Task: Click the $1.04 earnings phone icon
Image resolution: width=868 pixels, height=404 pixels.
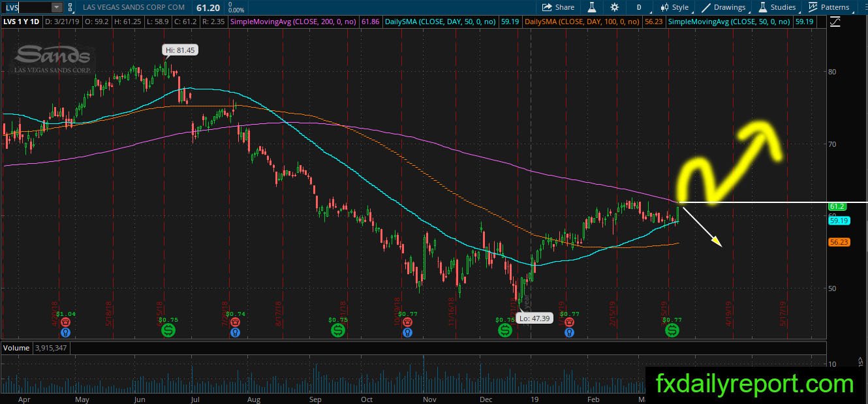Action: [x=65, y=322]
